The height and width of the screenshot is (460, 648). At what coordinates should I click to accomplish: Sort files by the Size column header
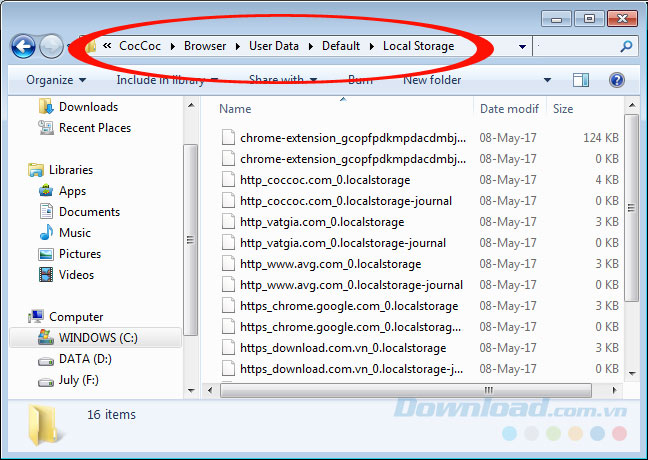(x=563, y=109)
